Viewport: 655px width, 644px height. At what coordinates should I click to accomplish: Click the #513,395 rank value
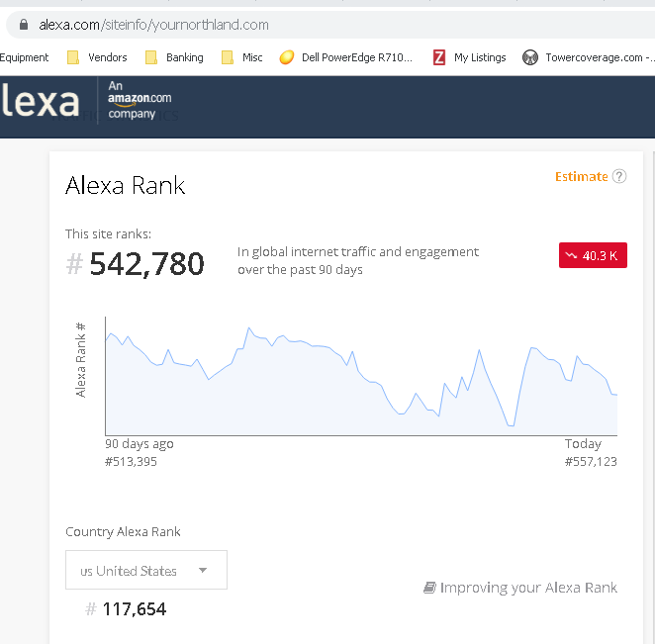[131, 462]
